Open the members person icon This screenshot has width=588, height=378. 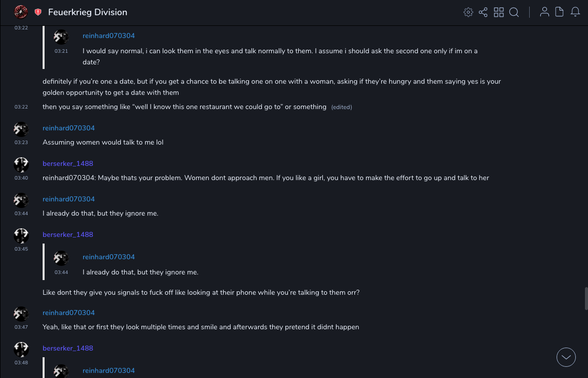click(544, 12)
